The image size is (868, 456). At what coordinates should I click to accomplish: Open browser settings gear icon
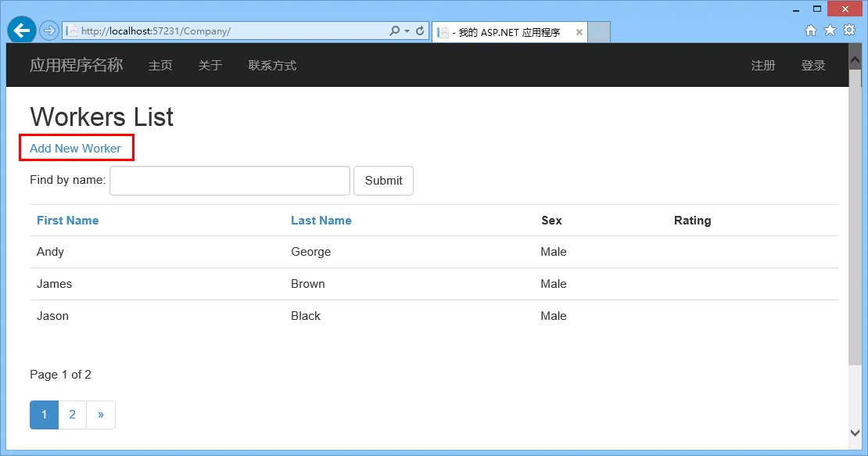coord(849,31)
